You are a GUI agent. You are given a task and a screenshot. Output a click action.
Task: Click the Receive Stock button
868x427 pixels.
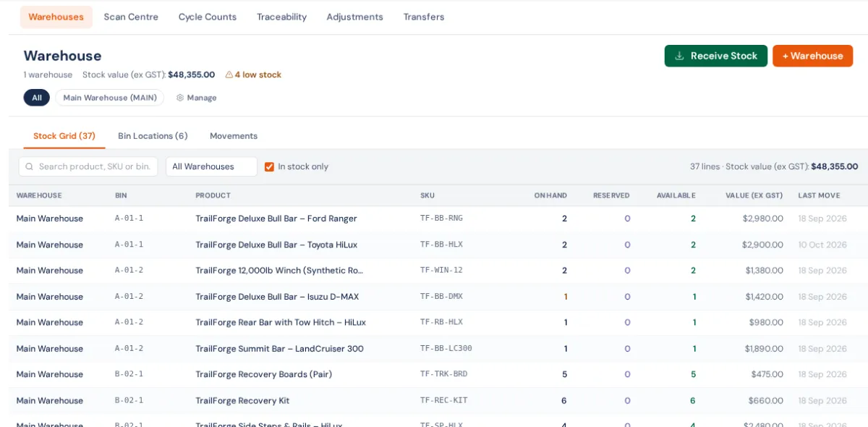[716, 56]
